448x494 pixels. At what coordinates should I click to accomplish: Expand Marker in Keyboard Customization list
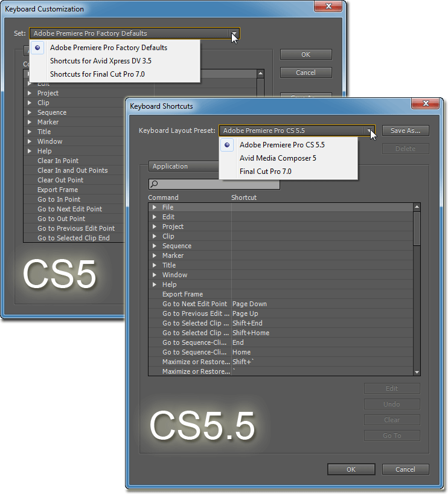pyautogui.click(x=30, y=122)
